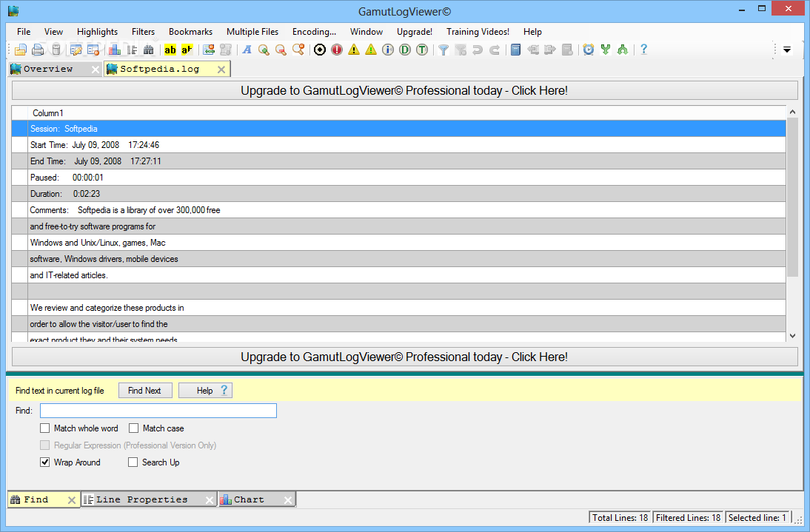Click the bar chart toolbar icon
810x532 pixels.
click(115, 50)
